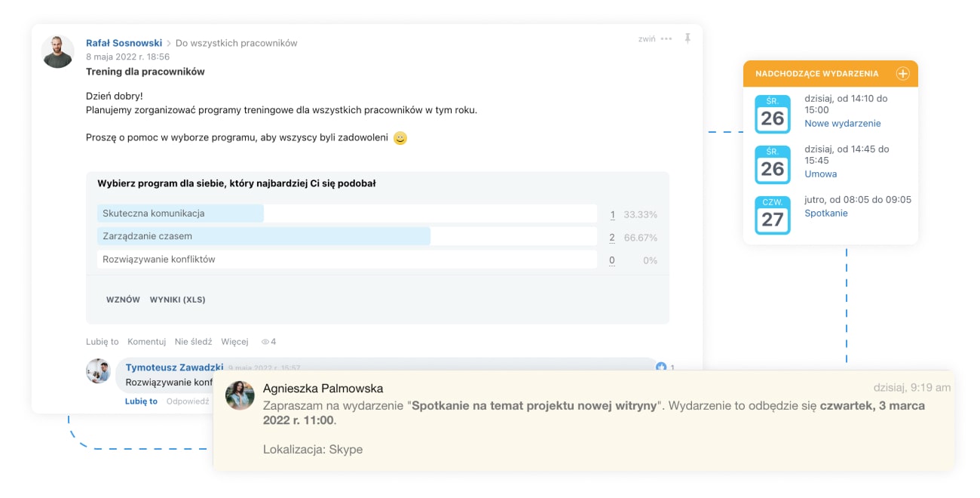Click the like badge on the comment
The width and height of the screenshot is (980, 498).
pyautogui.click(x=661, y=367)
